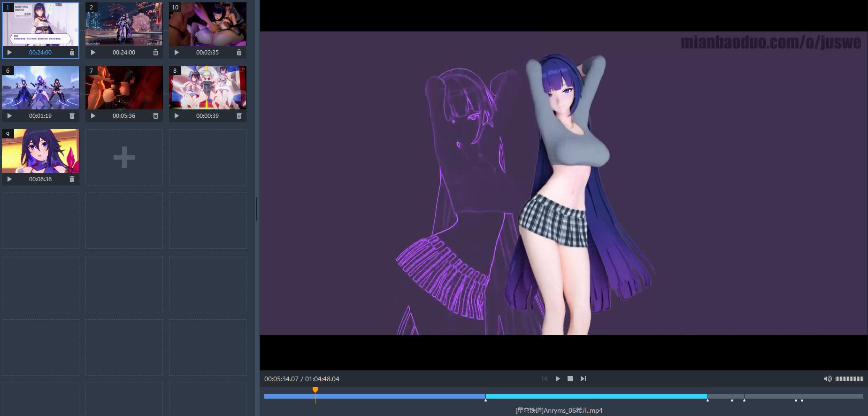
Task: Play clip 1 from the clip list
Action: pos(9,53)
